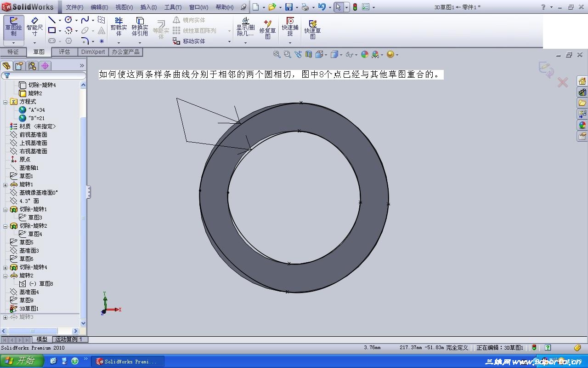The height and width of the screenshot is (368, 588).
Task: Select the Sketch Fillet tool
Action: (x=85, y=41)
